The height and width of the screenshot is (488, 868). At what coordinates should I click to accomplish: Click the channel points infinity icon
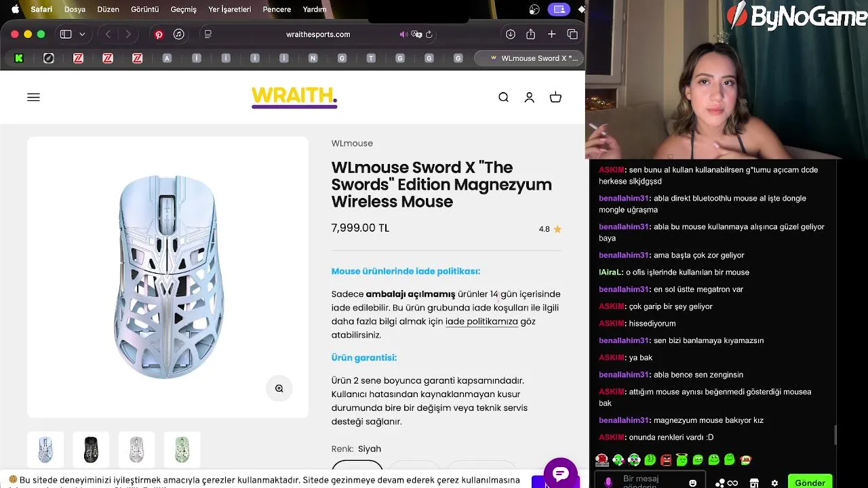pos(732,483)
